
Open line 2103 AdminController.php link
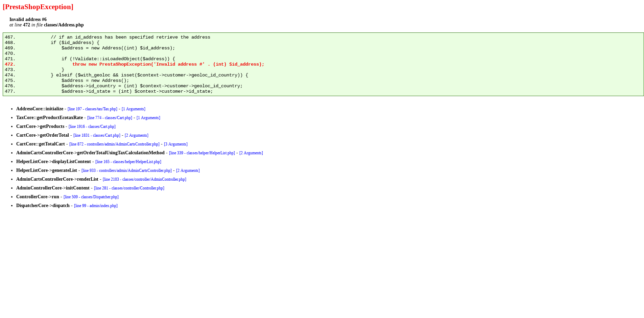(144, 179)
